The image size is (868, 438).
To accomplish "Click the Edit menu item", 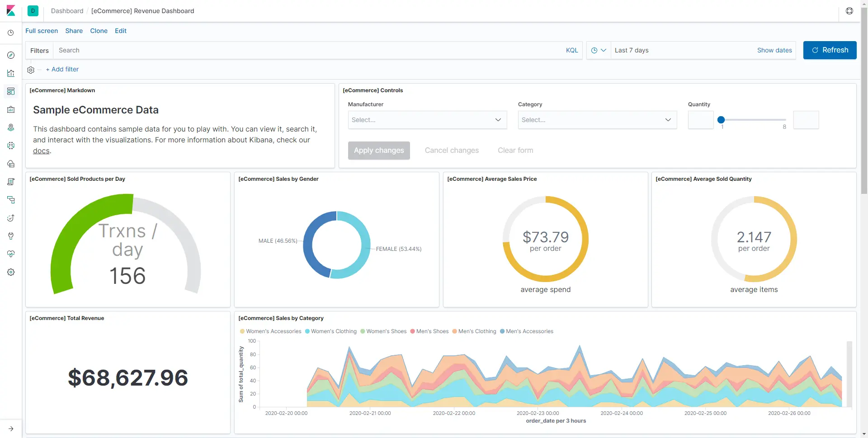I will point(121,31).
